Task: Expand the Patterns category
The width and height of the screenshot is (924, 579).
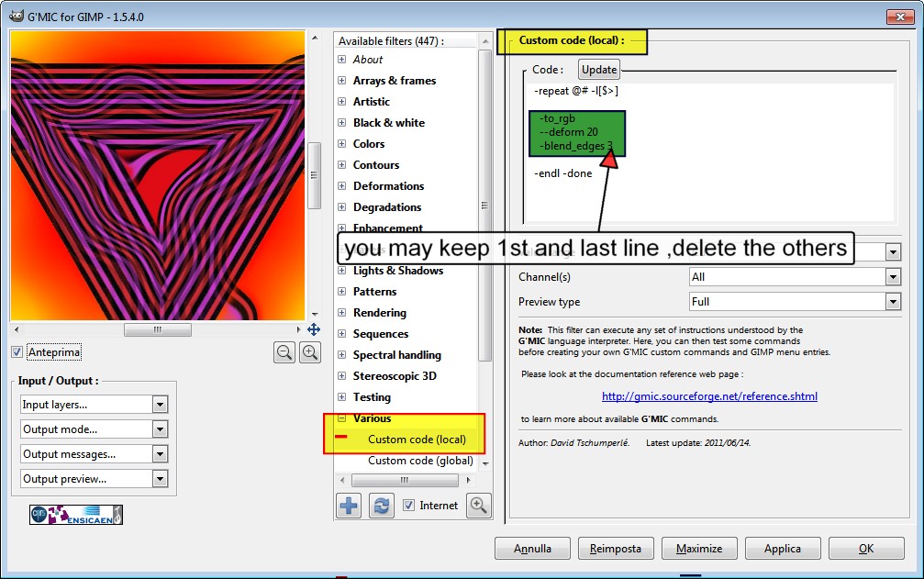Action: (341, 292)
